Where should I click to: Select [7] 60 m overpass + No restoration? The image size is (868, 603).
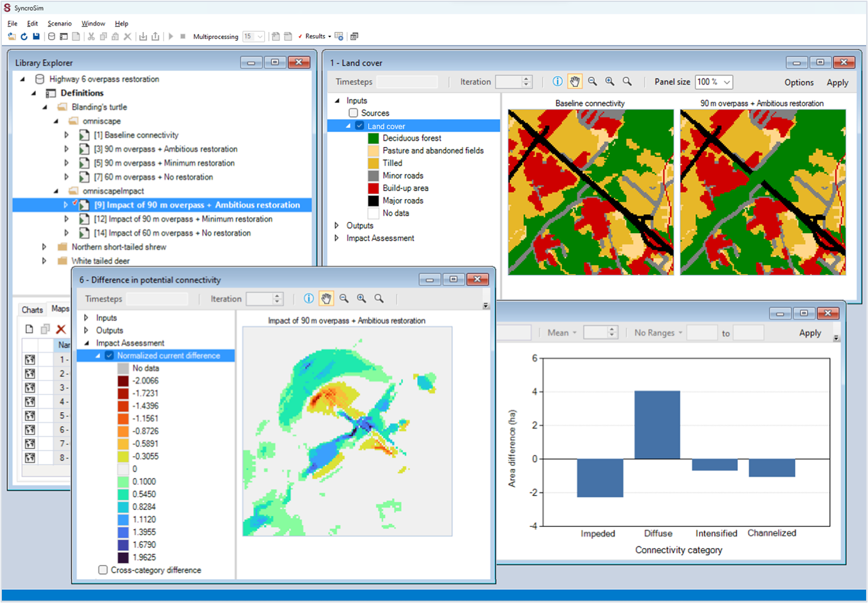(153, 177)
